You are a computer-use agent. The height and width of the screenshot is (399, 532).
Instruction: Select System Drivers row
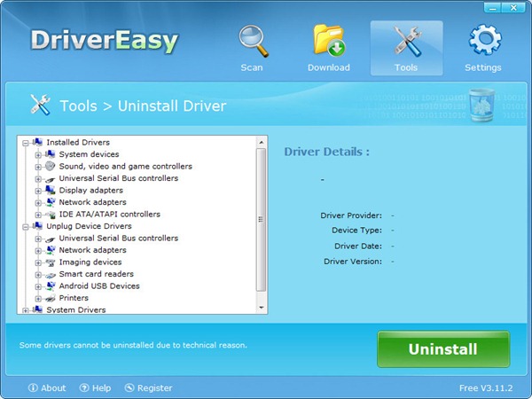[76, 309]
